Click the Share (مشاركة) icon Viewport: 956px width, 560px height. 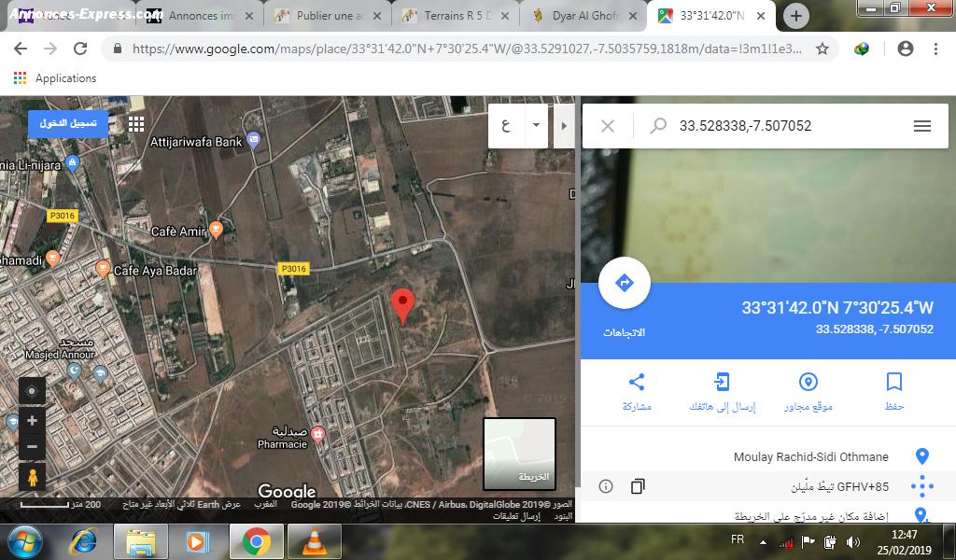[x=637, y=382]
